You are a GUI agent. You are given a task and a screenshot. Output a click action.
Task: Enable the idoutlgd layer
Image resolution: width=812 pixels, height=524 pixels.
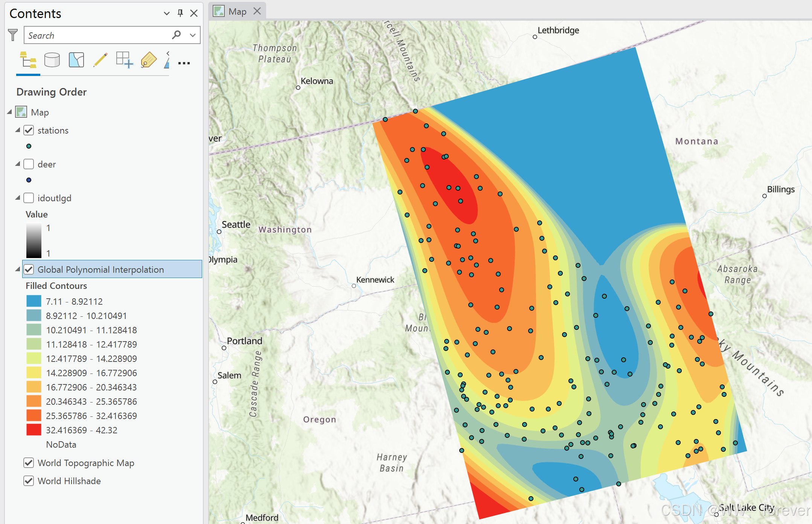click(x=29, y=198)
